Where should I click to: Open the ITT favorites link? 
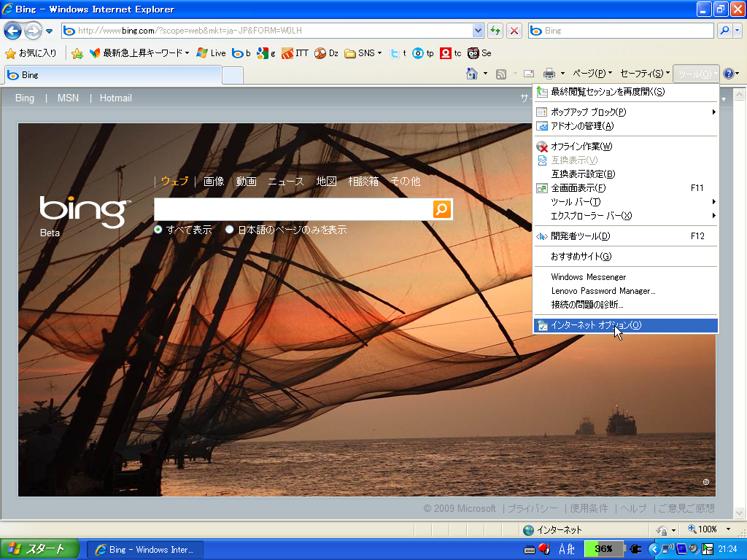coord(295,53)
